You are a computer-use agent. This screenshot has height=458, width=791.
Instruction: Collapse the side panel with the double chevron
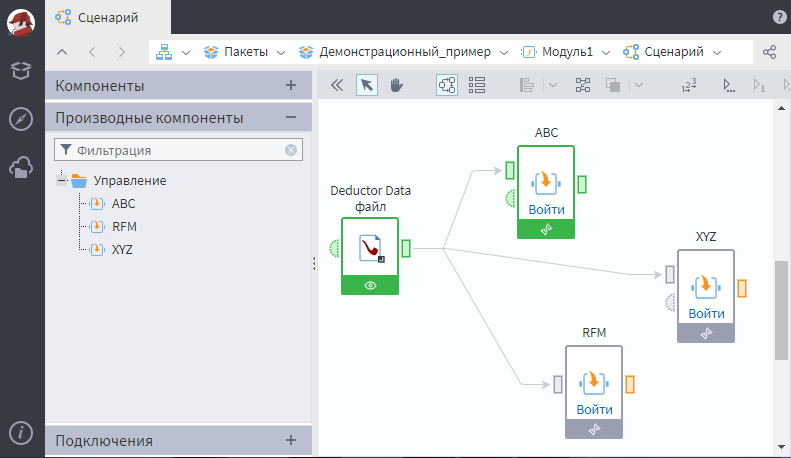pos(337,85)
